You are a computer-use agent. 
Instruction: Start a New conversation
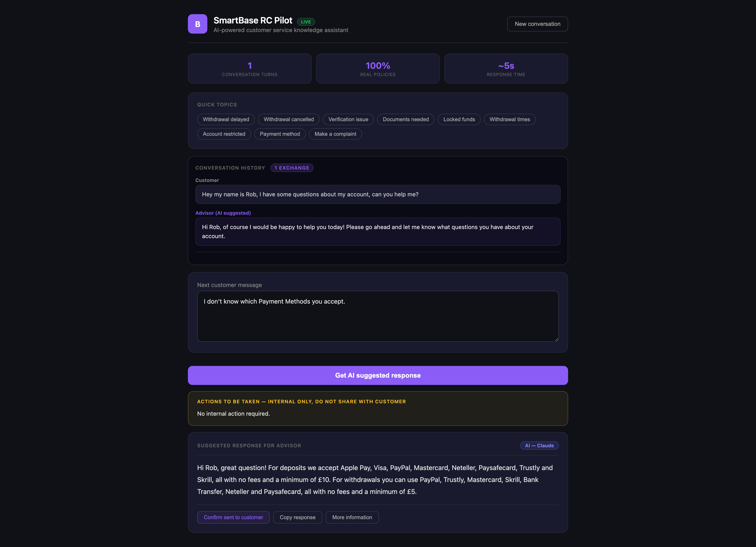(x=537, y=24)
